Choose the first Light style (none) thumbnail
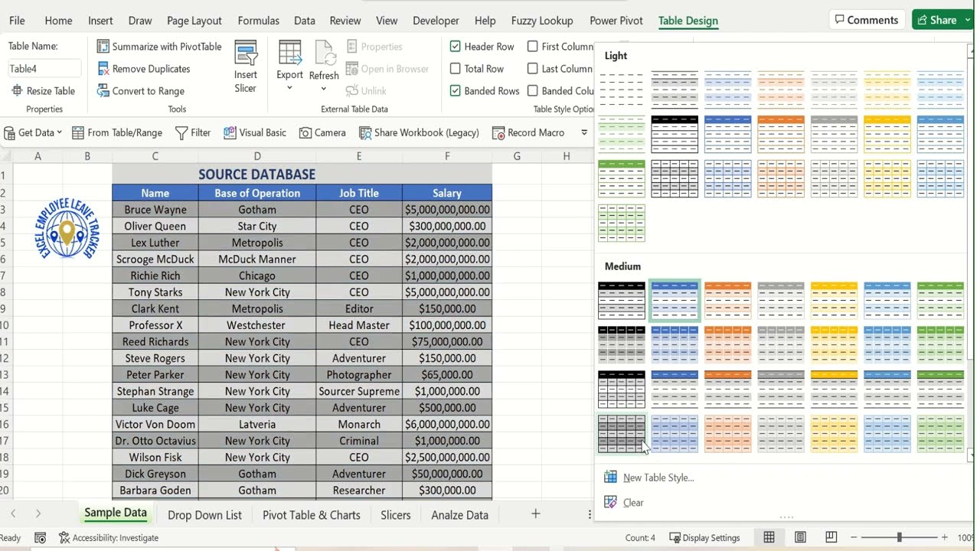980x551 pixels. tap(622, 90)
